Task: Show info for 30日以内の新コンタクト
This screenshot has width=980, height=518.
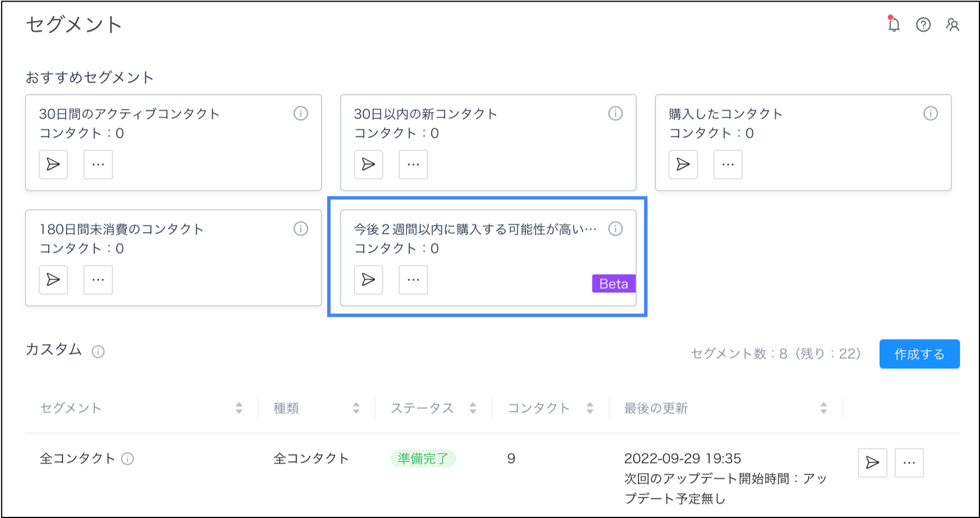Action: click(616, 113)
